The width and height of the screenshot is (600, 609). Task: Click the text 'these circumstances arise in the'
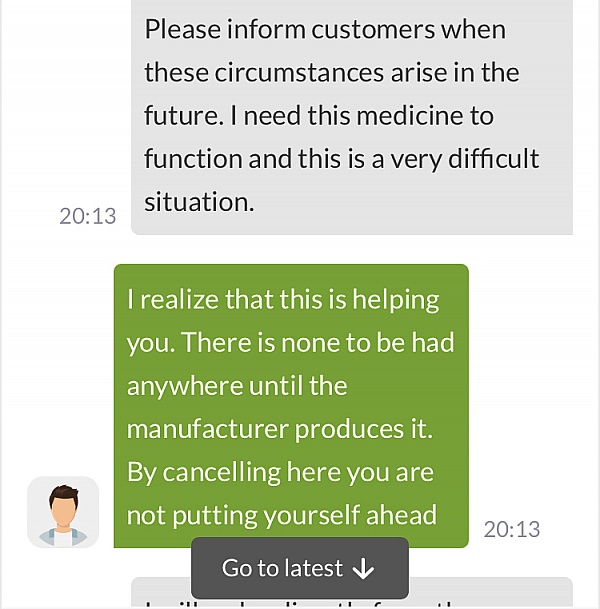(332, 73)
